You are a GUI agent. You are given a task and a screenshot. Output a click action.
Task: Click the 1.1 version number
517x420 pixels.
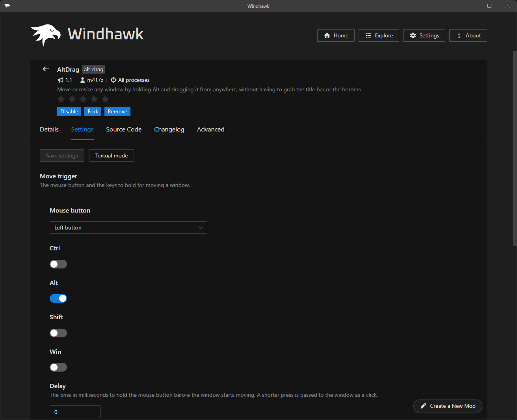pyautogui.click(x=69, y=80)
